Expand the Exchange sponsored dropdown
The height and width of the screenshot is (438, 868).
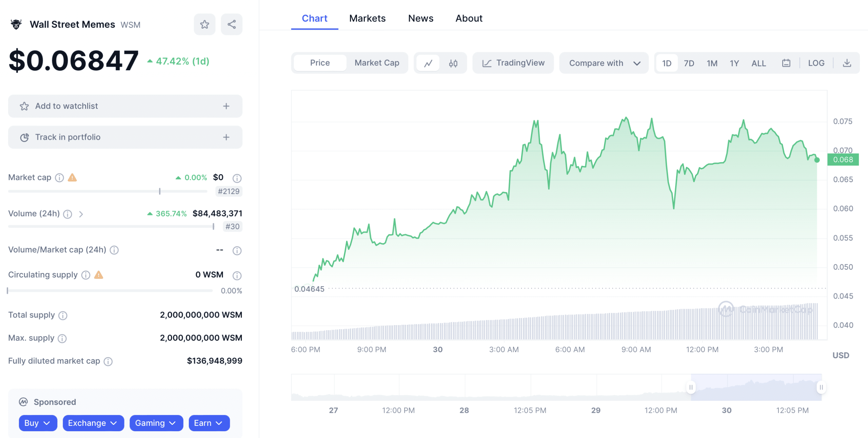coord(93,423)
